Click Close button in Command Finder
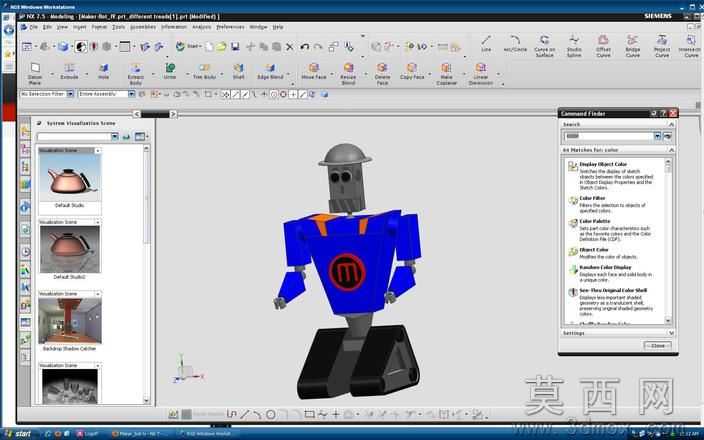The width and height of the screenshot is (704, 440). (658, 345)
